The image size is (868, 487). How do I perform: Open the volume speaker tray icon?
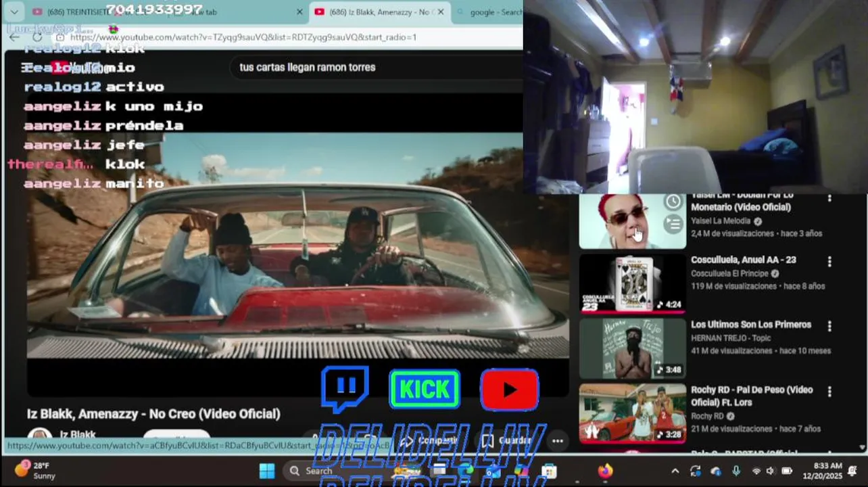770,471
